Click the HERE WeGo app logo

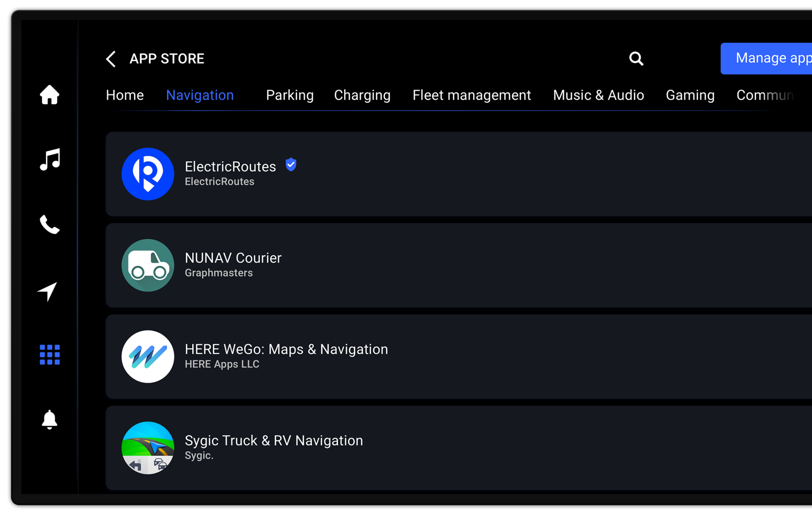coord(148,357)
